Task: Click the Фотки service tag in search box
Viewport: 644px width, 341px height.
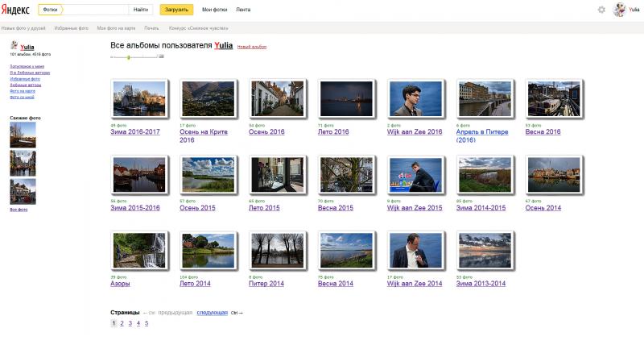Action: 51,10
